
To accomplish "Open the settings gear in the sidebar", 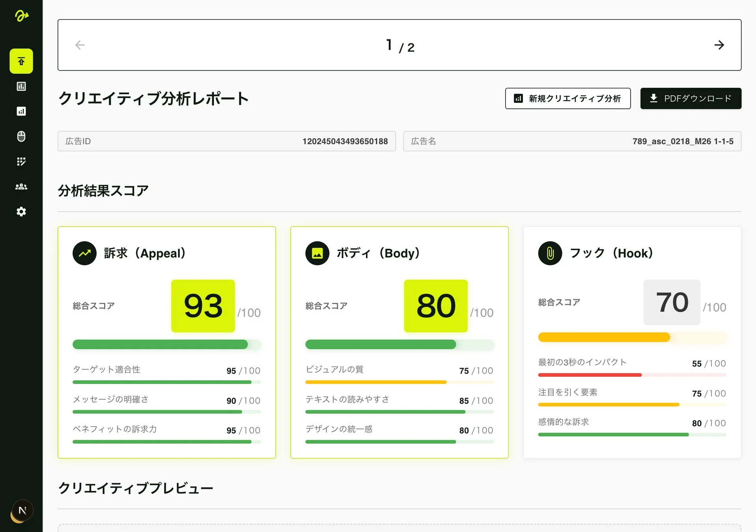I will coord(21,212).
